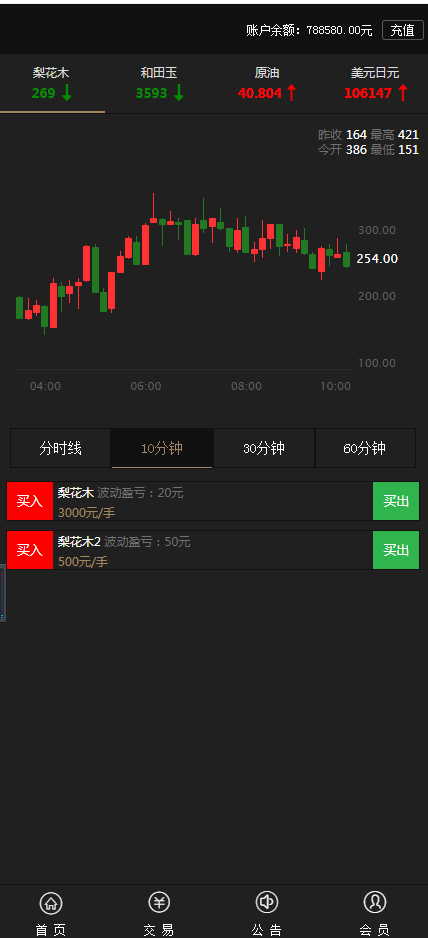428x938 pixels.
Task: Click red up arrow beside 40.804
Action: [292, 93]
